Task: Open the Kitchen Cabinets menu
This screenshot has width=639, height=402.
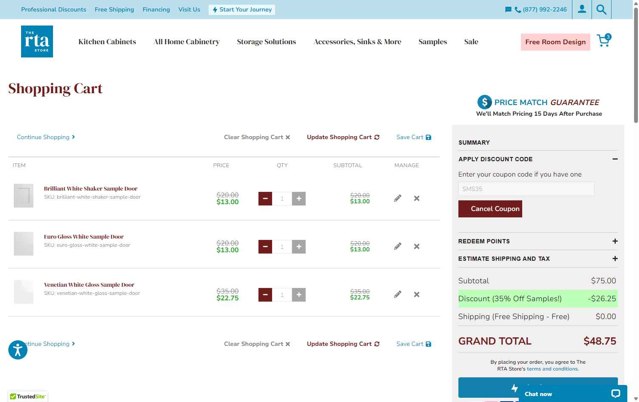Action: click(x=107, y=42)
